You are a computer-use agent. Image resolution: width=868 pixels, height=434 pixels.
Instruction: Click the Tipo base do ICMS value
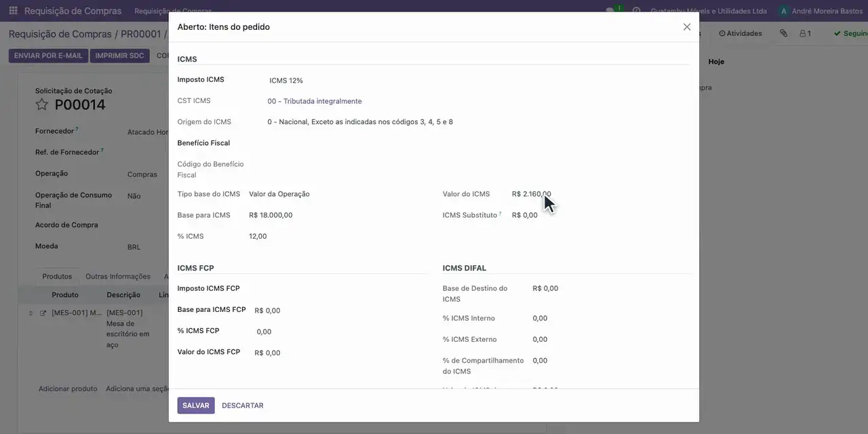[279, 194]
